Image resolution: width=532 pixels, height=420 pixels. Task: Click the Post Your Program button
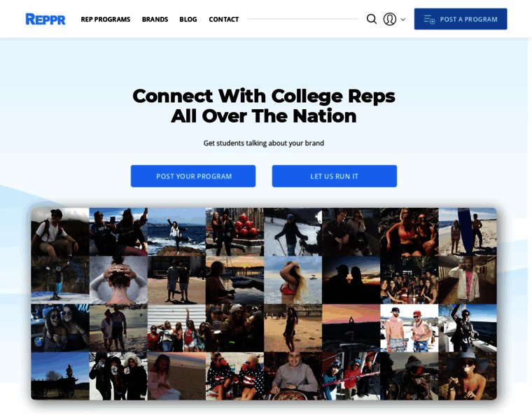point(193,176)
